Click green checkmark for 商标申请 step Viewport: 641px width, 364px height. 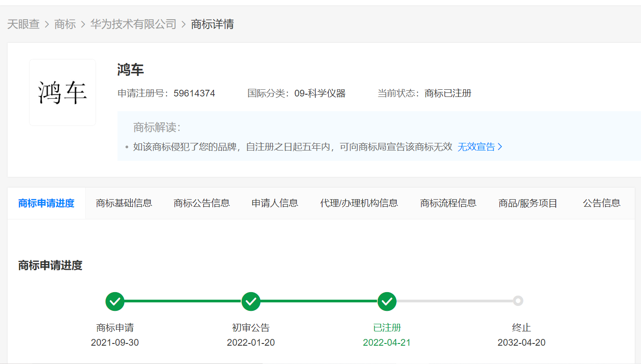[x=115, y=301]
